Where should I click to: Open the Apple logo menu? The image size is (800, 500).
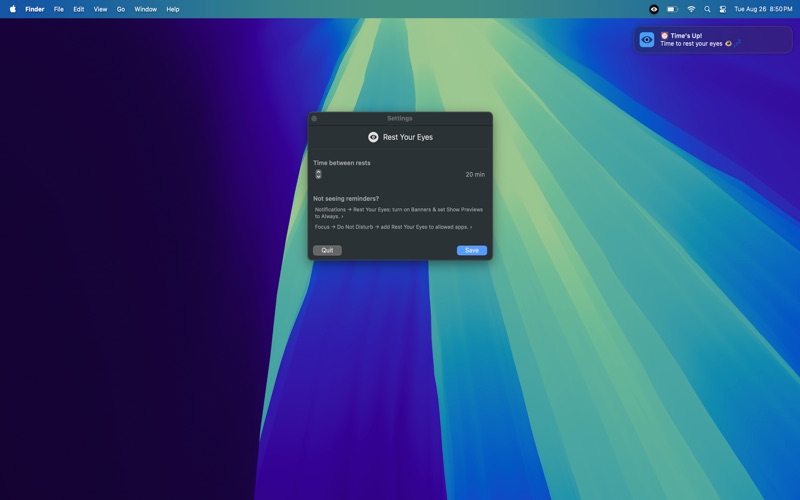pos(13,9)
